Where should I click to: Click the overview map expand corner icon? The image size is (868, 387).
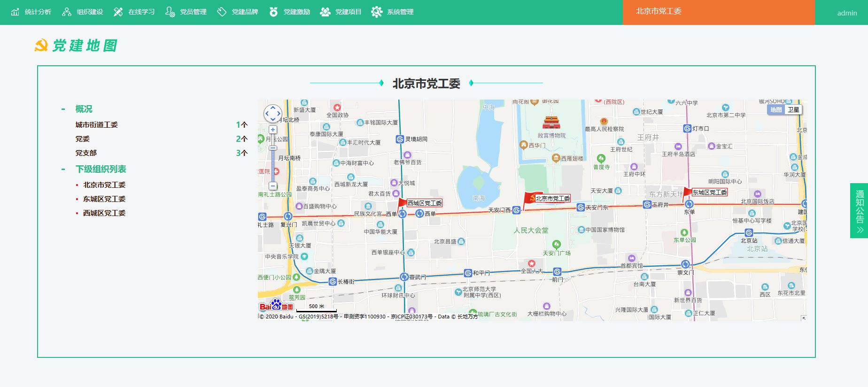click(x=804, y=318)
